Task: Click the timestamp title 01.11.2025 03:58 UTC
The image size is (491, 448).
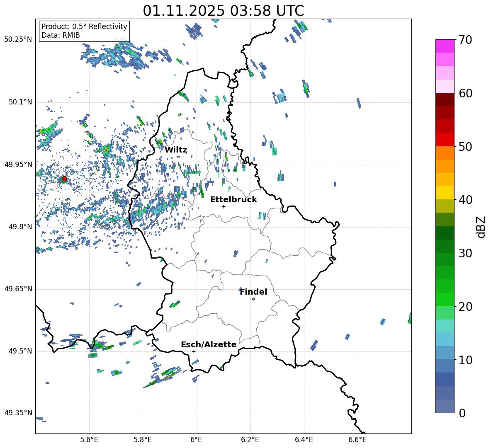Action: tap(223, 11)
